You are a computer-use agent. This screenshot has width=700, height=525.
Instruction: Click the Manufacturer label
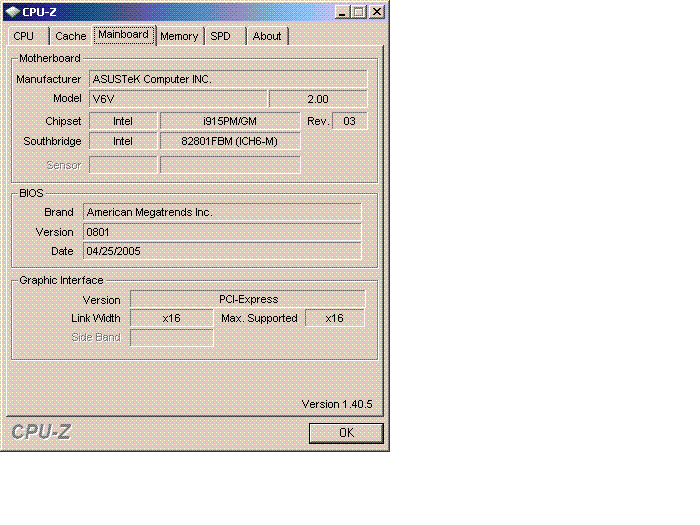point(49,79)
